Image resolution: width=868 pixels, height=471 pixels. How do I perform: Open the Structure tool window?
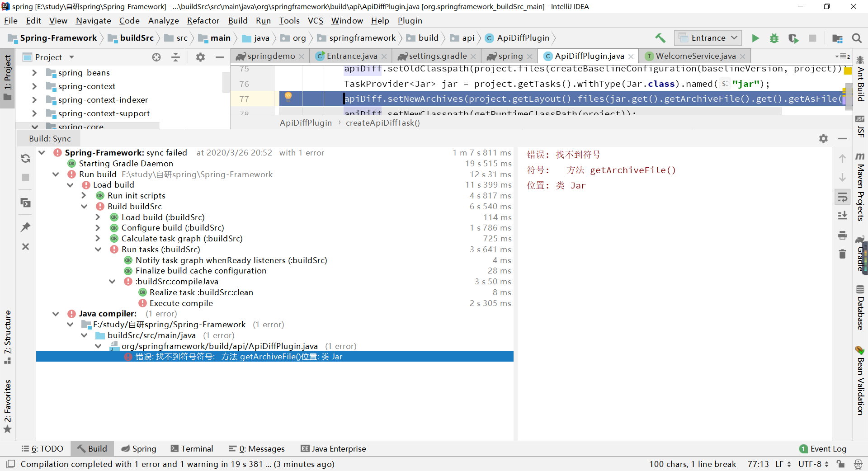(x=8, y=337)
